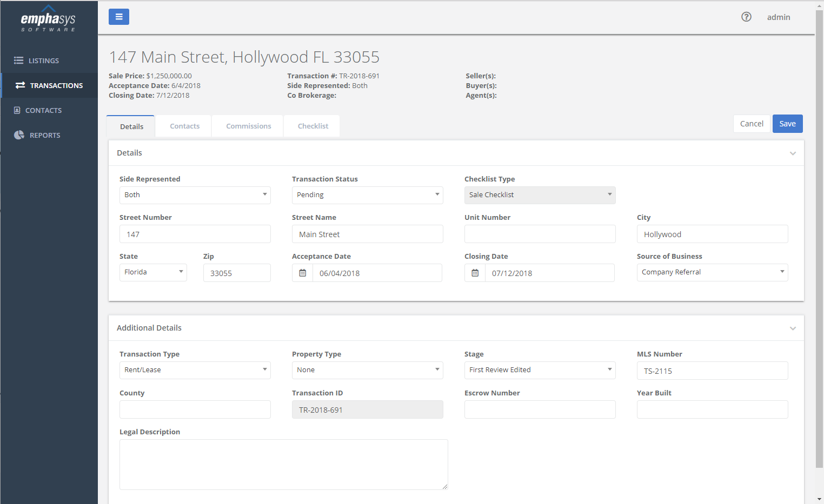Click the admin account label
Screen dimensions: 824x504
click(x=779, y=17)
